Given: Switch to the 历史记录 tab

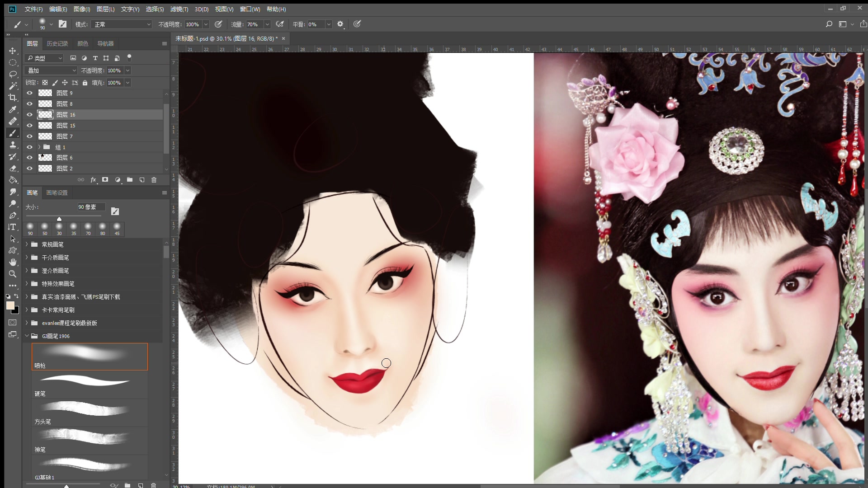Looking at the screenshot, I should pyautogui.click(x=57, y=44).
